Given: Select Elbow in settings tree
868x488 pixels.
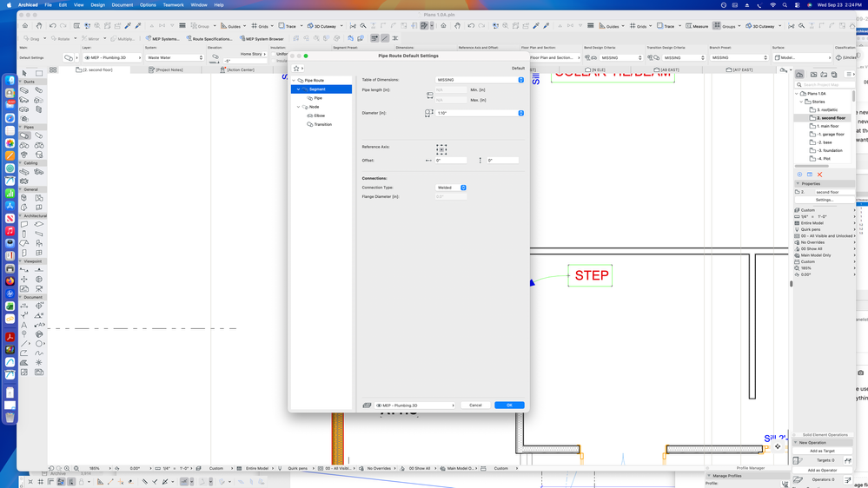Looking at the screenshot, I should point(320,115).
